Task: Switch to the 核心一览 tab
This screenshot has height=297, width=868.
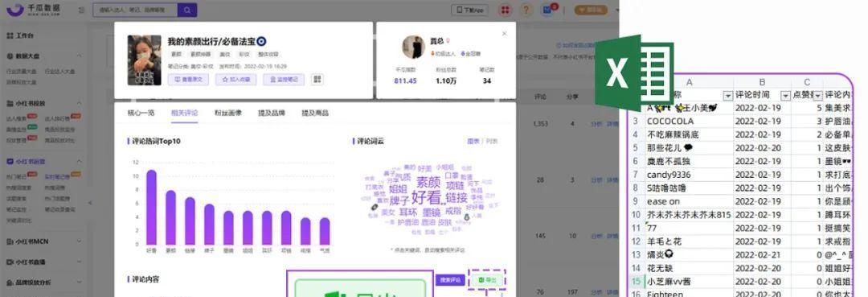Action: (x=141, y=113)
